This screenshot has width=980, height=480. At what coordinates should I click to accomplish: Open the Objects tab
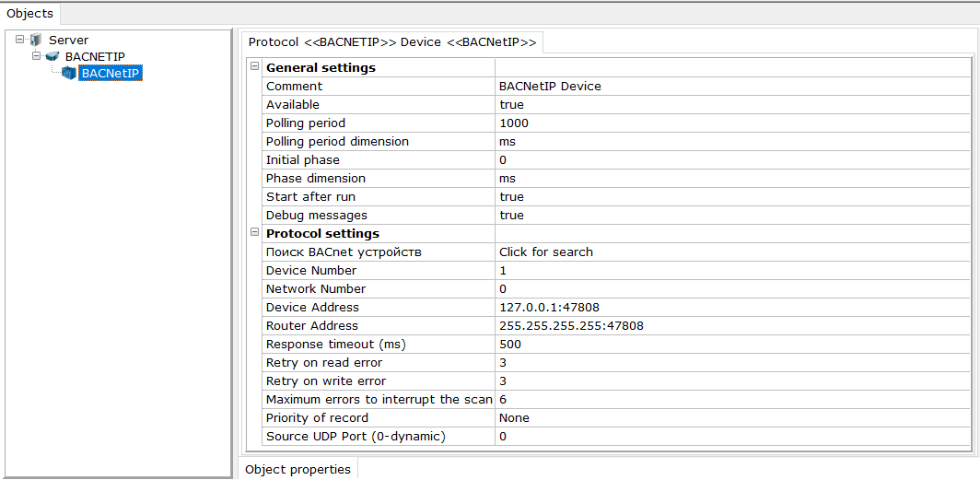point(30,13)
